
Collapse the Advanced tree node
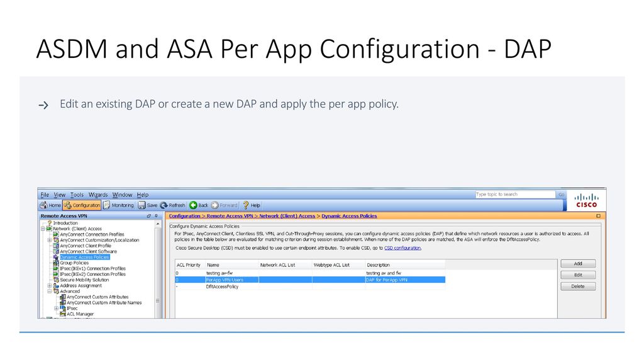(x=49, y=292)
